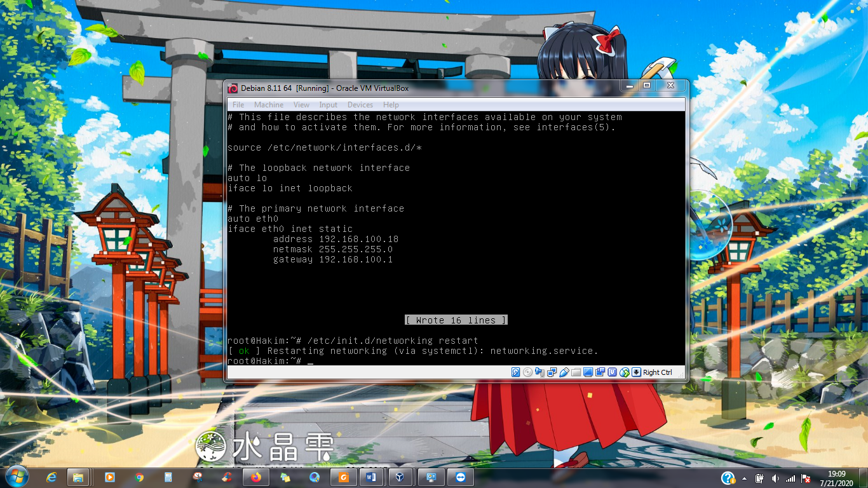Viewport: 868px width, 488px height.
Task: Click the USB devices indicator icon
Action: [564, 372]
